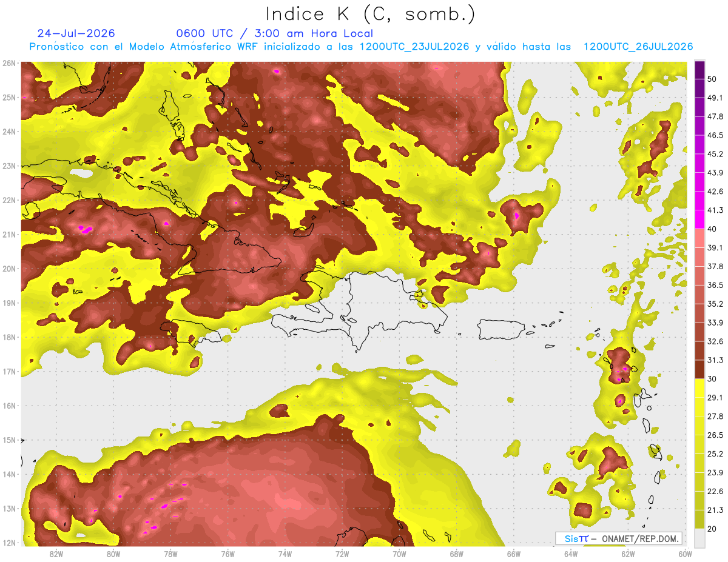The image size is (728, 562).
Task: Click the color scale value '37.8'
Action: [715, 266]
